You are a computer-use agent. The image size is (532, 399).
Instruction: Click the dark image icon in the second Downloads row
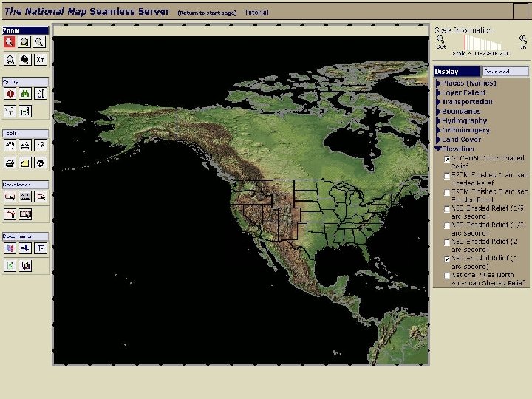(25, 214)
